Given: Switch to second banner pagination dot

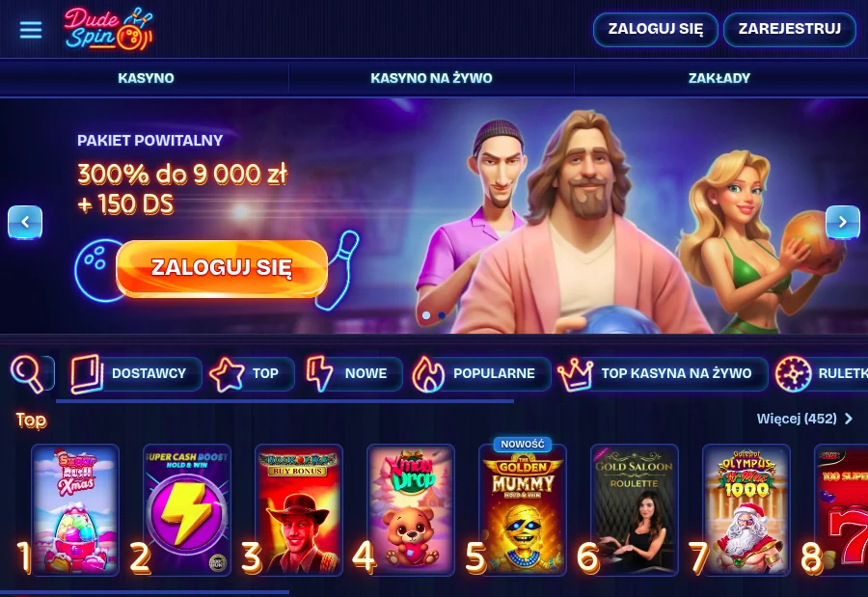Looking at the screenshot, I should pos(442,315).
